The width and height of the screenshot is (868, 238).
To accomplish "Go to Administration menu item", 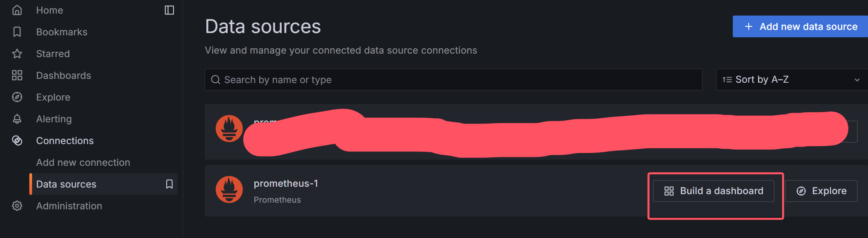I will 69,206.
